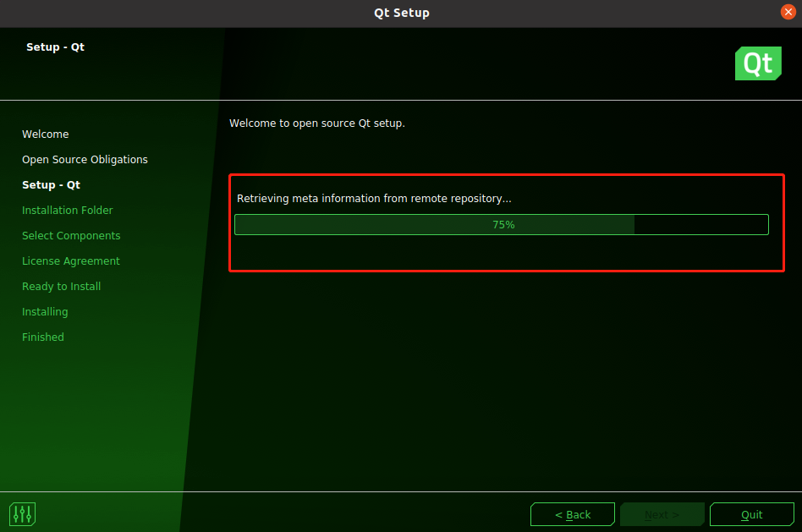Go back with the Back button

pos(573,514)
